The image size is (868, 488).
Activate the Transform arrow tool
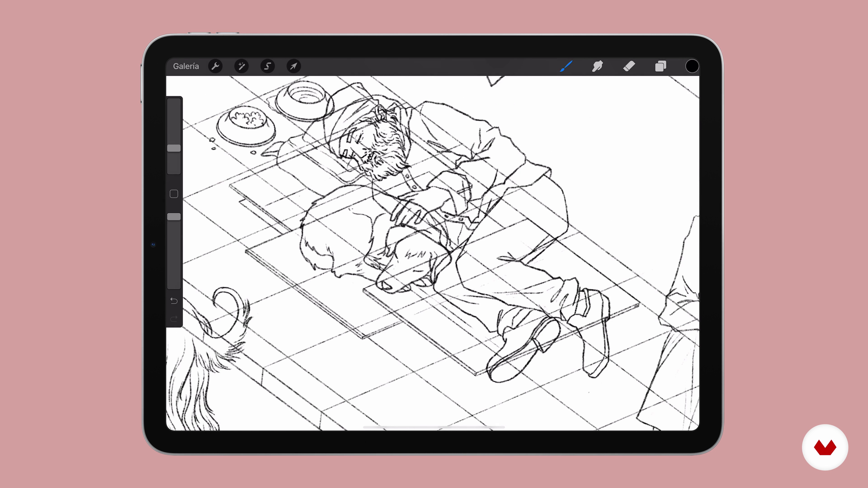293,66
